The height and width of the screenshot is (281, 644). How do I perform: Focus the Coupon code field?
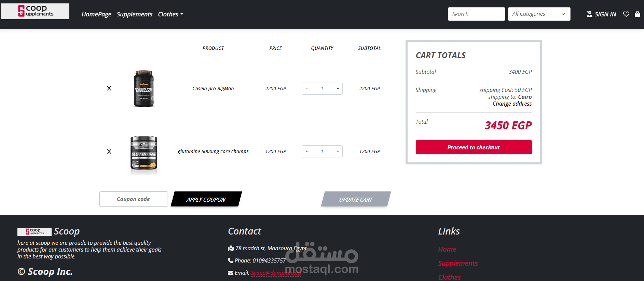[x=133, y=199]
